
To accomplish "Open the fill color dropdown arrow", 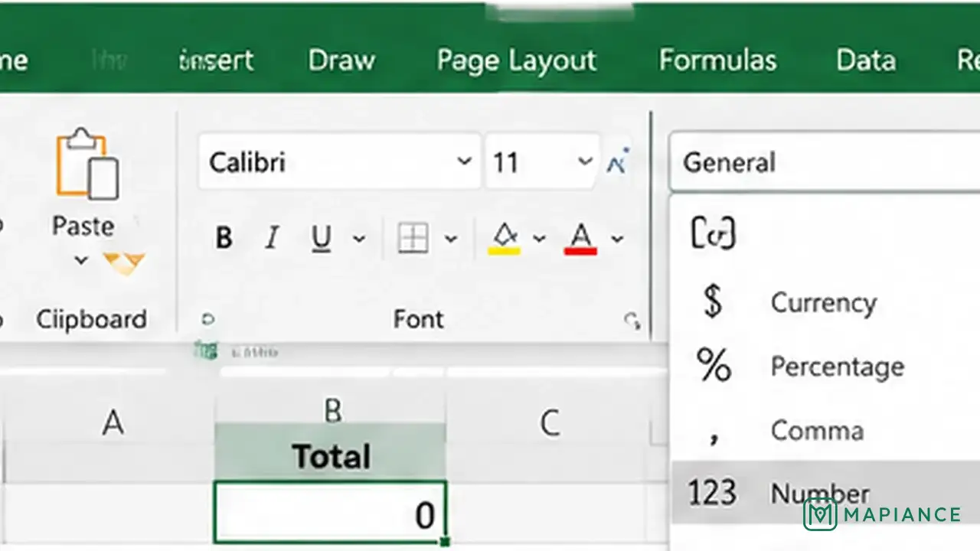I will coord(539,239).
